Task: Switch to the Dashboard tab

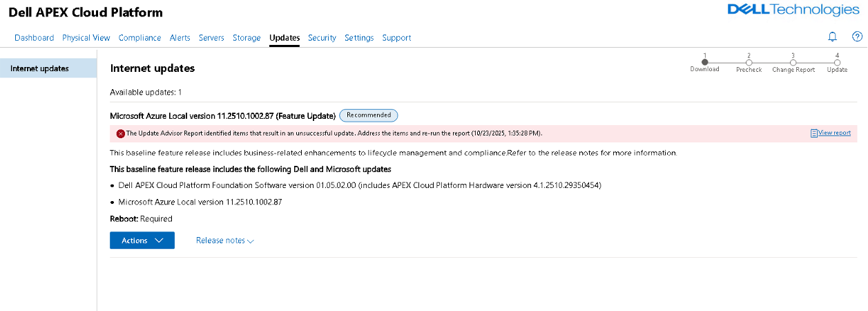Action: pos(34,38)
